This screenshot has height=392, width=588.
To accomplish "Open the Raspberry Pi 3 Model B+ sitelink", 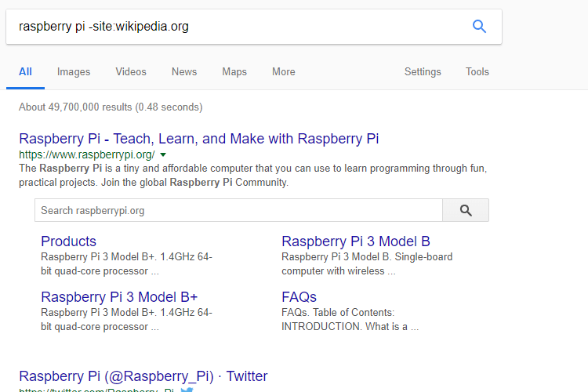I will pos(119,296).
